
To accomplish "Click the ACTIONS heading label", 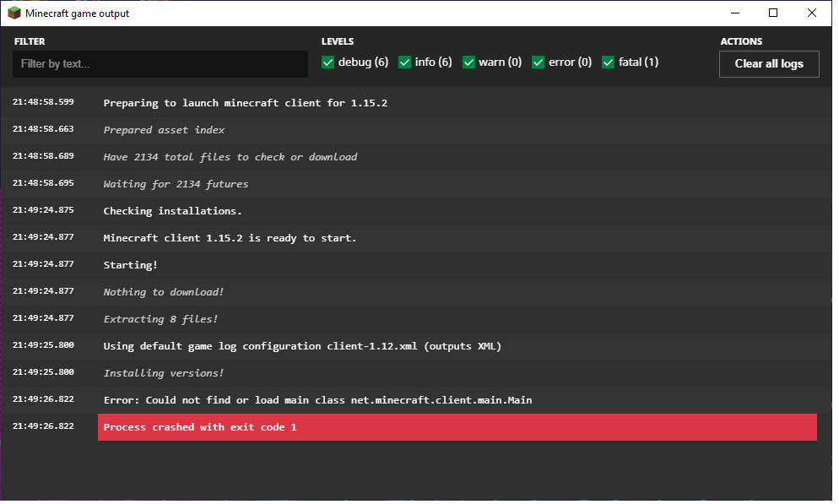I will click(741, 41).
